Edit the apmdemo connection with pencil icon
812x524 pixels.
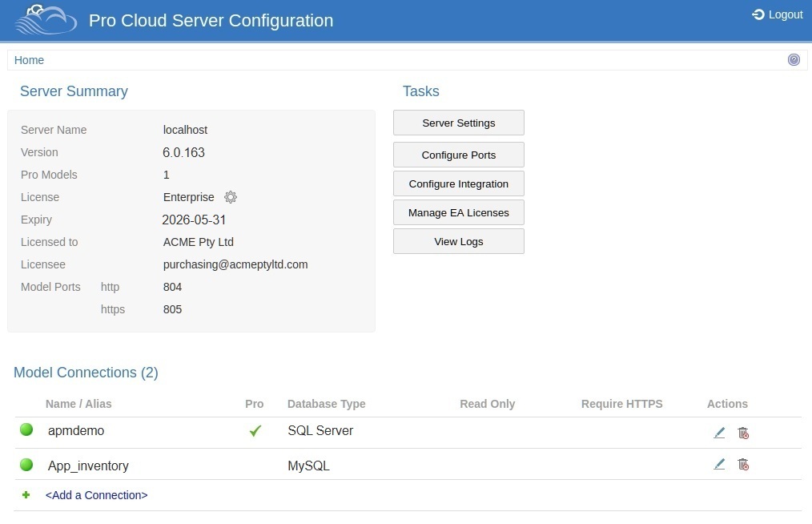[719, 433]
